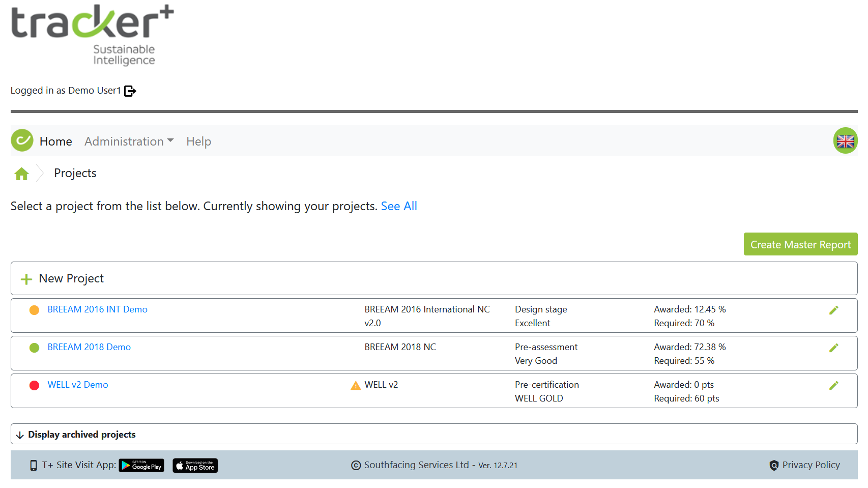
Task: Click the 'Required: 70 %' value
Action: pyautogui.click(x=684, y=323)
